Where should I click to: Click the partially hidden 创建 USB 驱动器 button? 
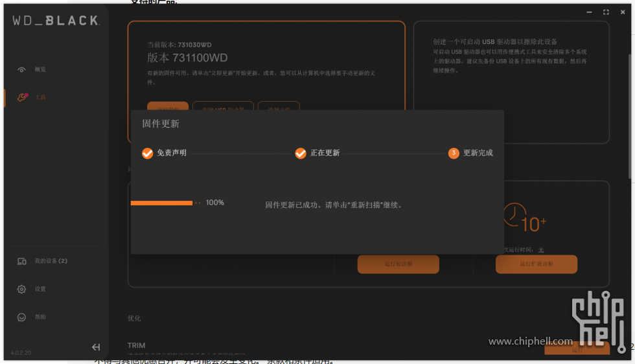[x=223, y=106]
